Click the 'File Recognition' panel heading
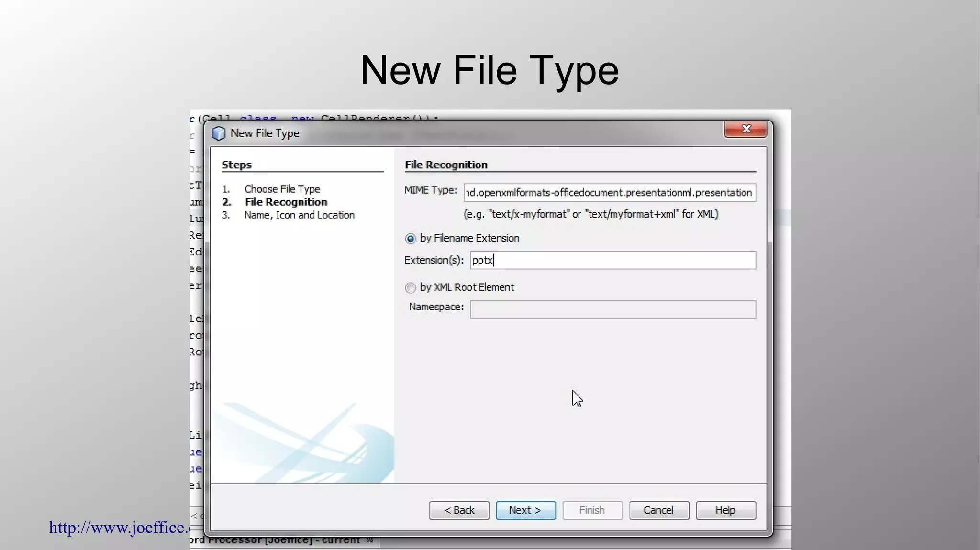The width and height of the screenshot is (980, 550). (446, 165)
